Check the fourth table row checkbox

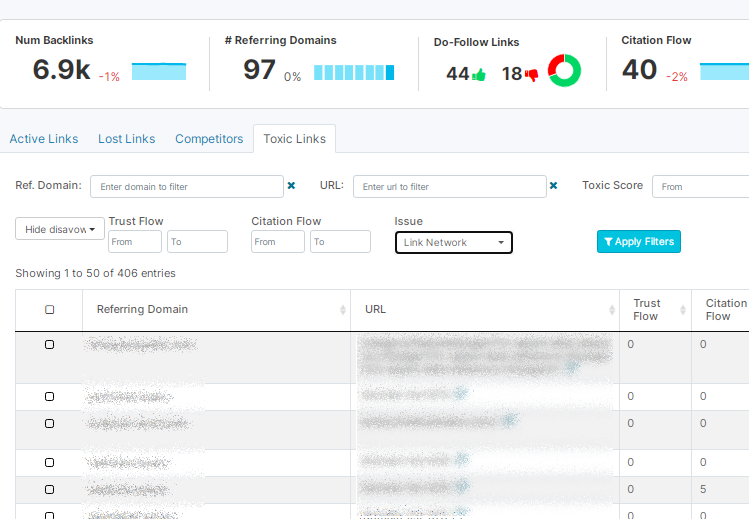click(x=50, y=462)
